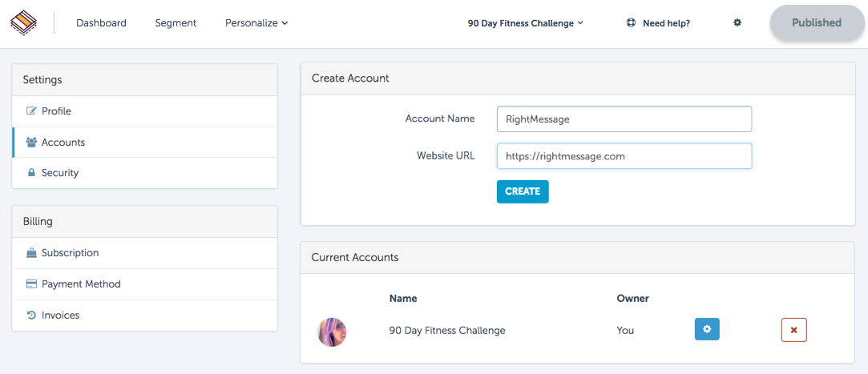Screen dimensions: 868x374
Task: Click the RightMessage logo icon
Action: [24, 22]
